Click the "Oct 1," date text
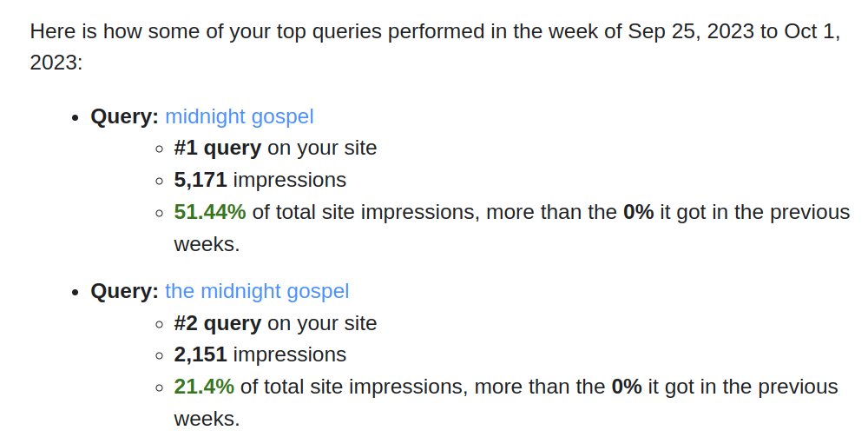This screenshot has width=868, height=437. [x=812, y=31]
